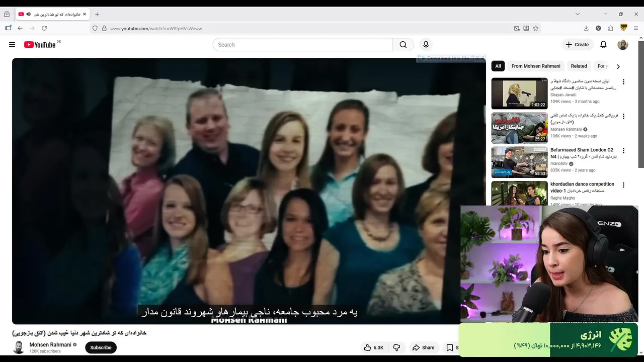The height and width of the screenshot is (362, 644).
Task: Open Mohsen Rahmani channel avatar
Action: 19,347
